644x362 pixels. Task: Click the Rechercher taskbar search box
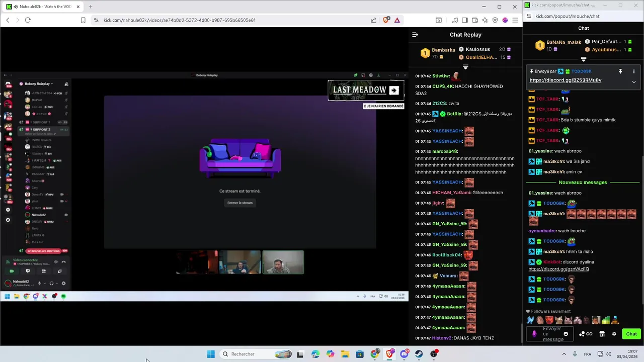(x=258, y=354)
